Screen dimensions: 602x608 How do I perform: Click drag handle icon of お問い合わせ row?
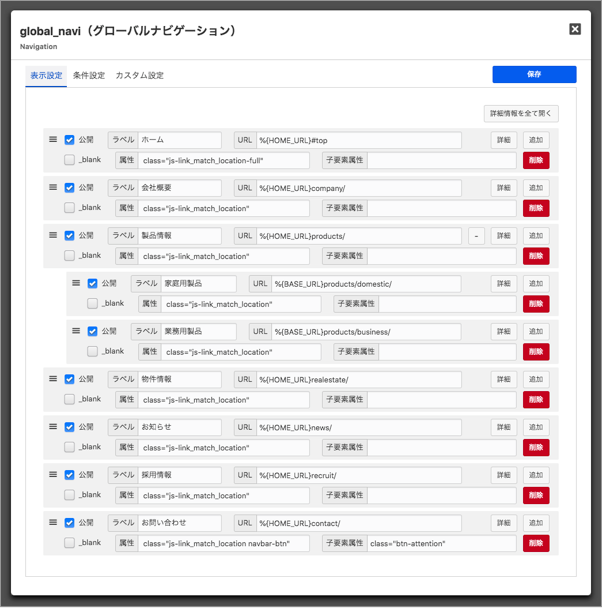(53, 522)
